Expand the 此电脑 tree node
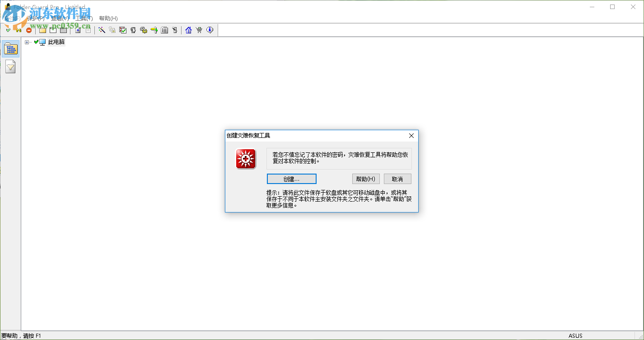The width and height of the screenshot is (644, 340). coord(27,42)
